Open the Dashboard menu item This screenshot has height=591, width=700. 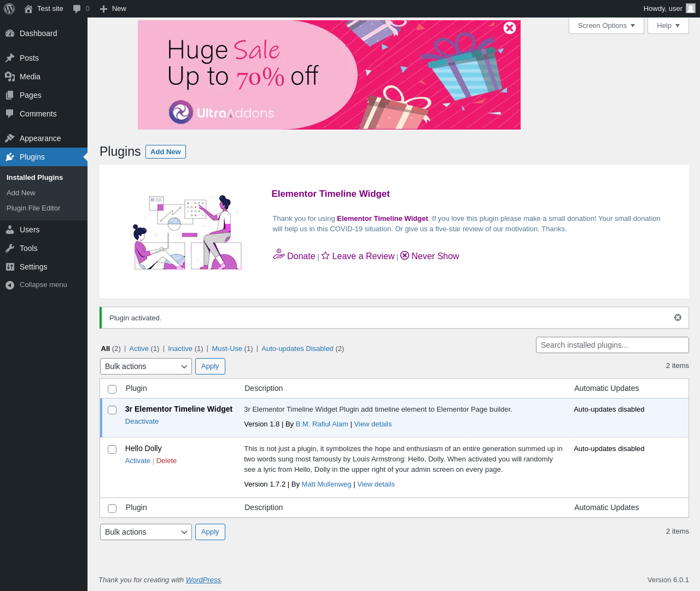pyautogui.click(x=44, y=33)
